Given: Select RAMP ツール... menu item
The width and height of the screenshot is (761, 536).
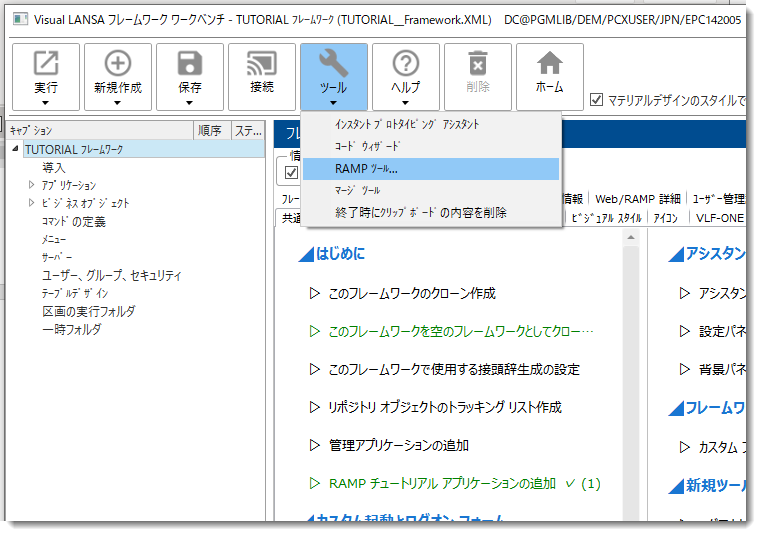Looking at the screenshot, I should point(431,169).
